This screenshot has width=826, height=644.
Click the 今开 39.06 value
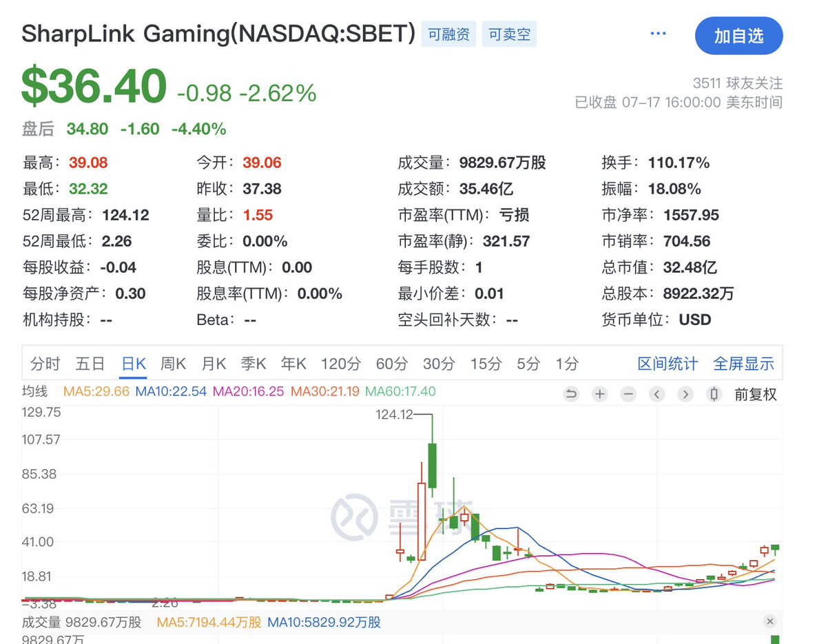(x=262, y=163)
